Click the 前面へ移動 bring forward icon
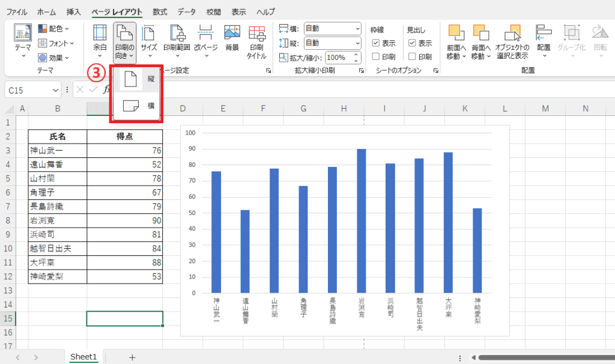The width and height of the screenshot is (615, 364). (x=456, y=33)
